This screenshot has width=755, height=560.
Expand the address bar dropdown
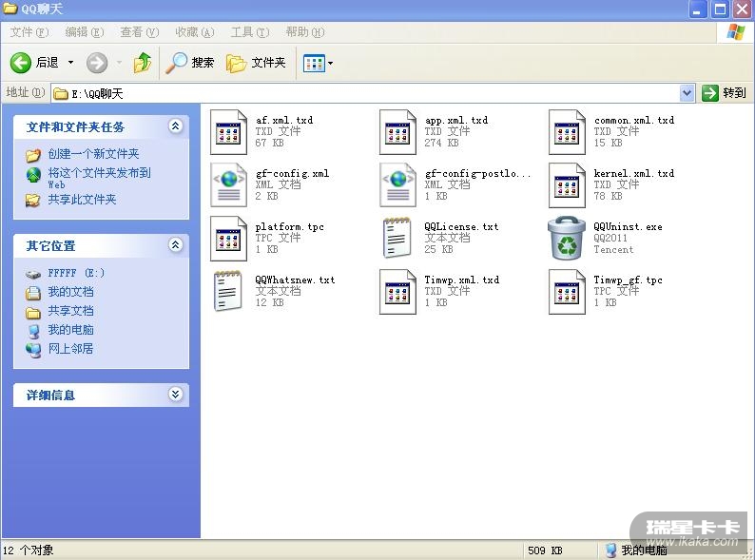tap(687, 93)
